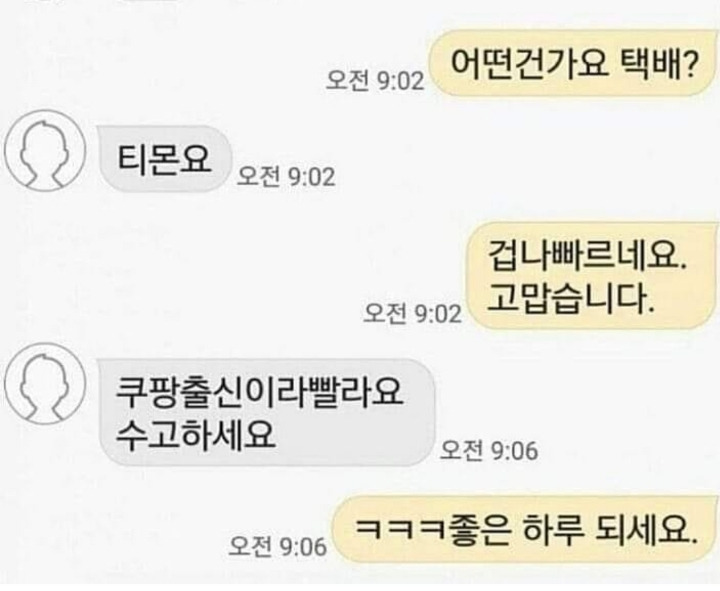This screenshot has width=720, height=591.
Task: Select the 수고하세요 text line
Action: (x=196, y=434)
